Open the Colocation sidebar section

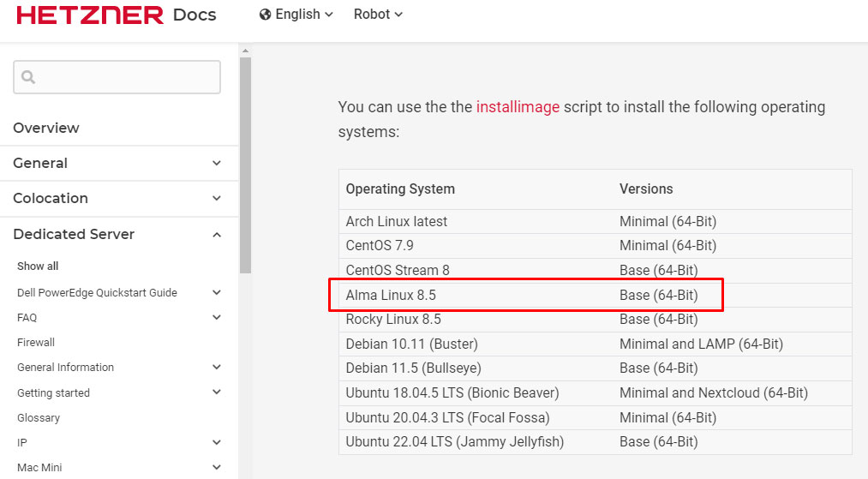(x=51, y=198)
